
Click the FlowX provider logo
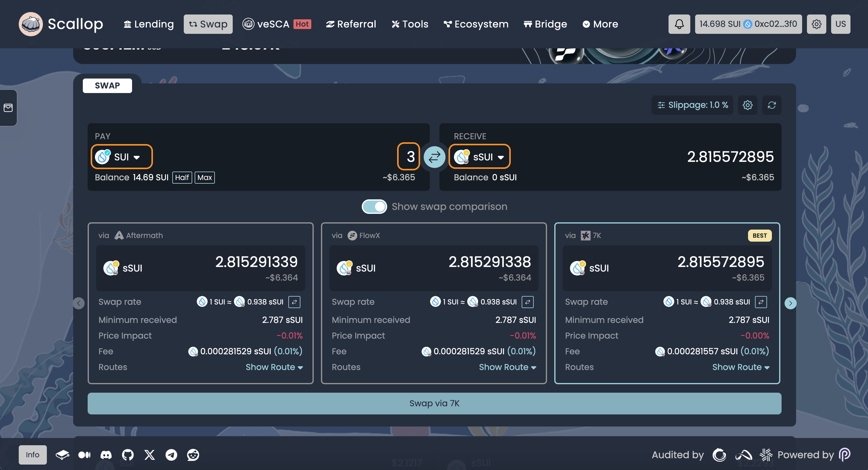tap(352, 235)
